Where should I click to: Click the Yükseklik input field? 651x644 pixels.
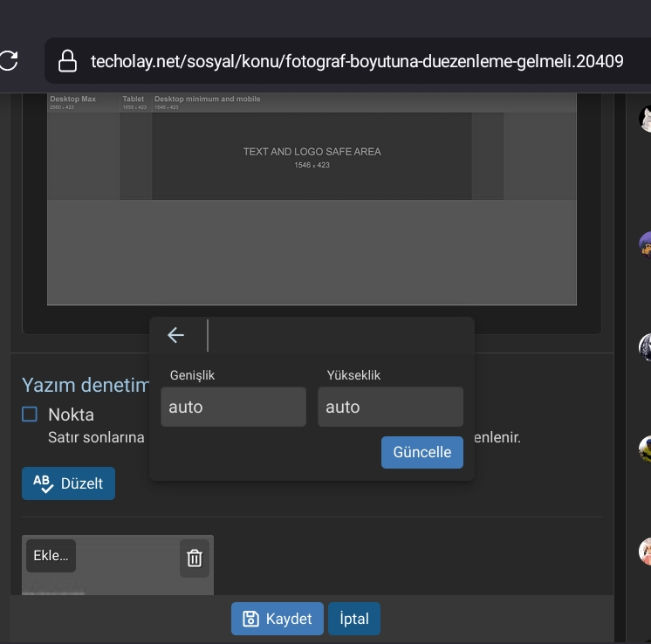(390, 407)
